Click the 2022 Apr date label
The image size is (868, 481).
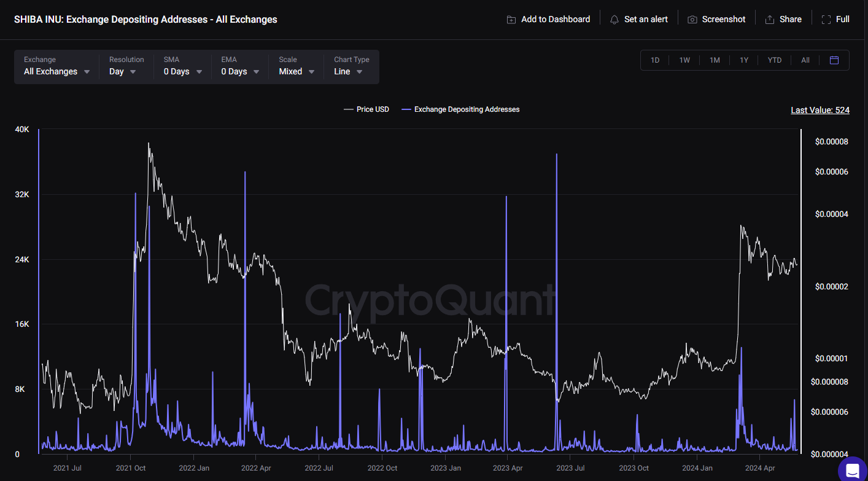pos(257,468)
